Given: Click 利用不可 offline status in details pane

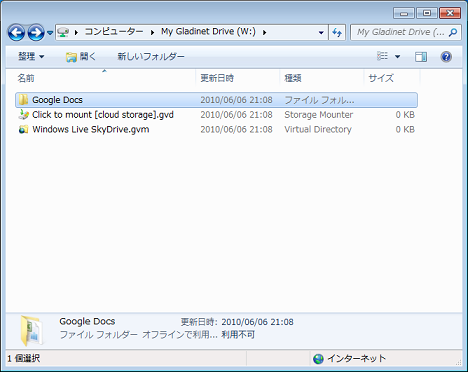Looking at the screenshot, I should 238,334.
